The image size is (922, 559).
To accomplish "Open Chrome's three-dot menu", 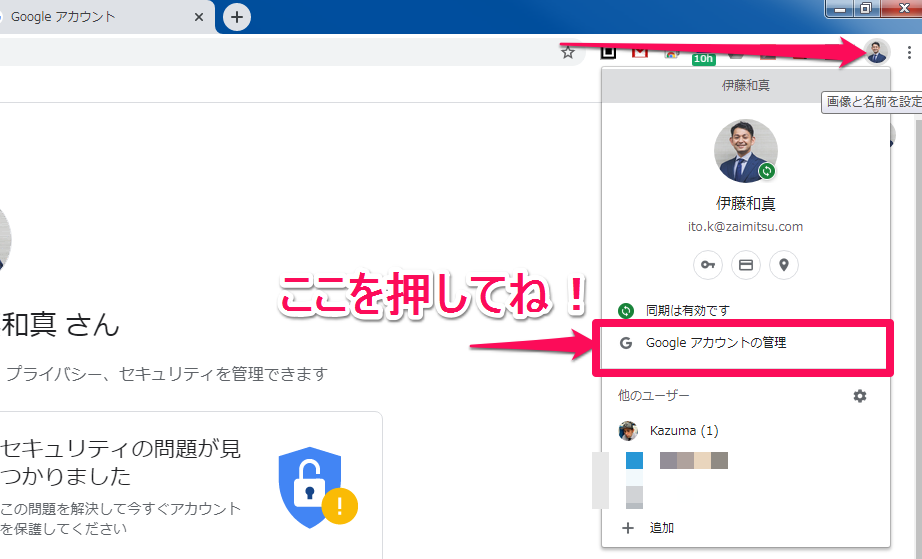I will [909, 52].
